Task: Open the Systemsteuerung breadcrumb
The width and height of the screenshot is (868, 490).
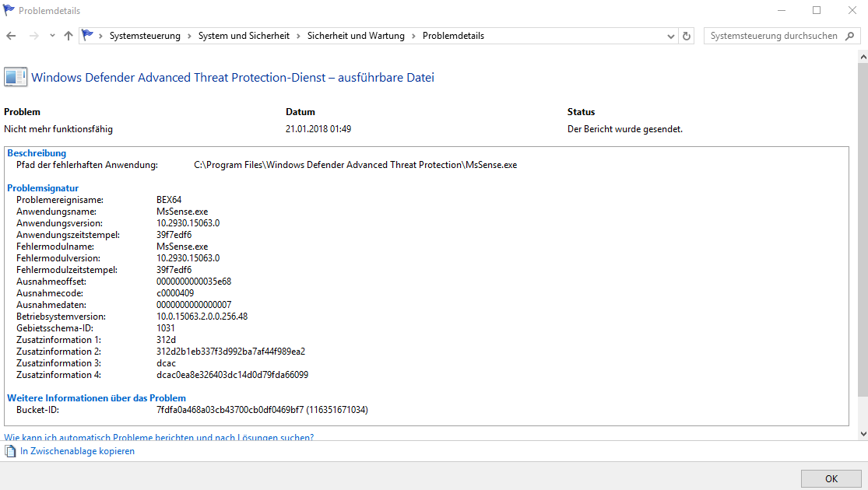Action: (145, 36)
